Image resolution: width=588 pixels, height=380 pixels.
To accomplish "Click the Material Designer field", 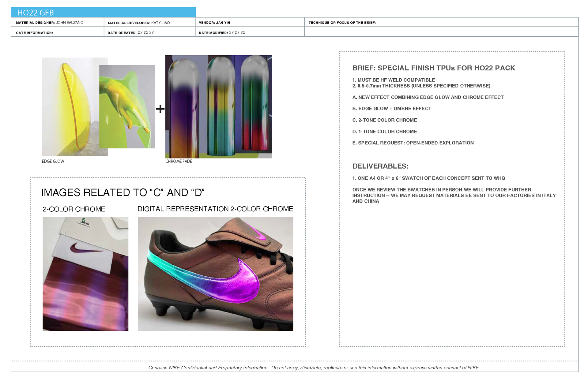I will (57, 22).
